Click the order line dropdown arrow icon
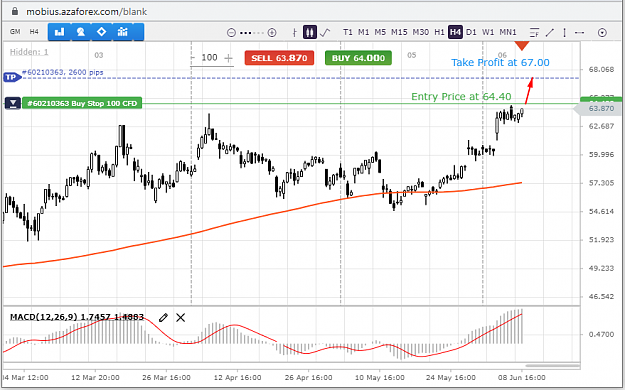The width and height of the screenshot is (625, 390). click(13, 104)
